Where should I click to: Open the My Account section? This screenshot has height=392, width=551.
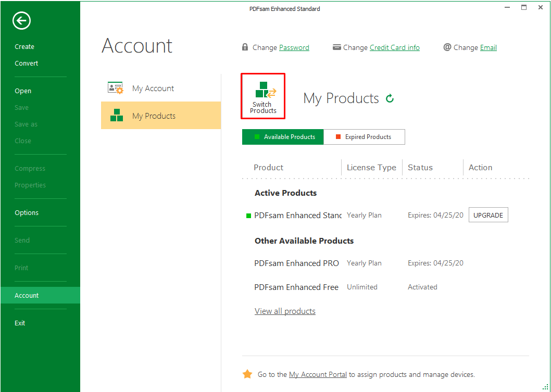pos(161,88)
